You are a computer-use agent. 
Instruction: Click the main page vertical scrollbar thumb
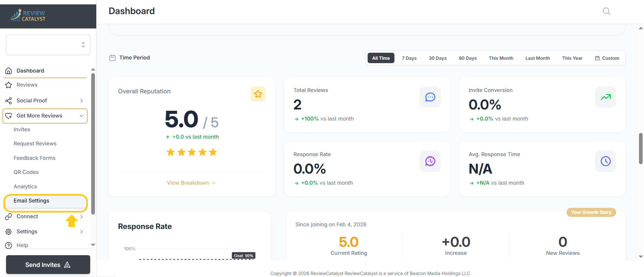pos(641,148)
